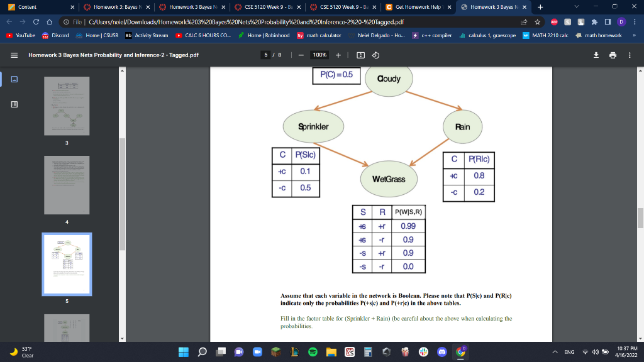Open Slack from the taskbar
The image size is (644, 362).
423,352
